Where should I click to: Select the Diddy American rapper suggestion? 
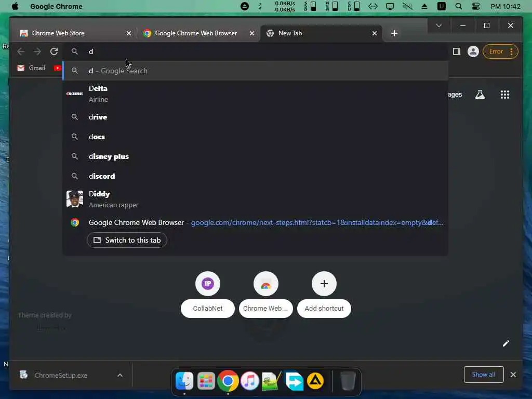tap(255, 199)
